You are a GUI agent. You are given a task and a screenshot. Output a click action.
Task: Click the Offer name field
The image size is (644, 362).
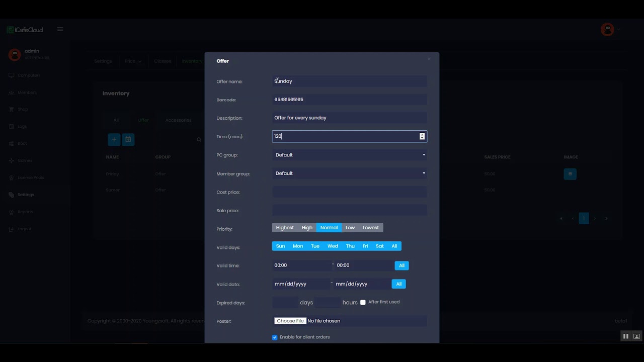tap(350, 81)
